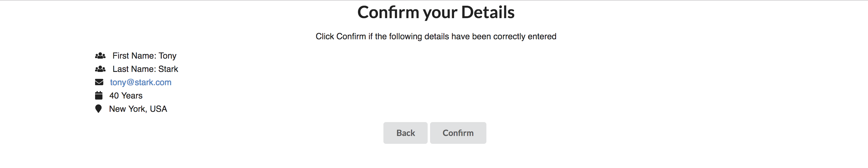
Task: Click the Back button
Action: pyautogui.click(x=405, y=133)
